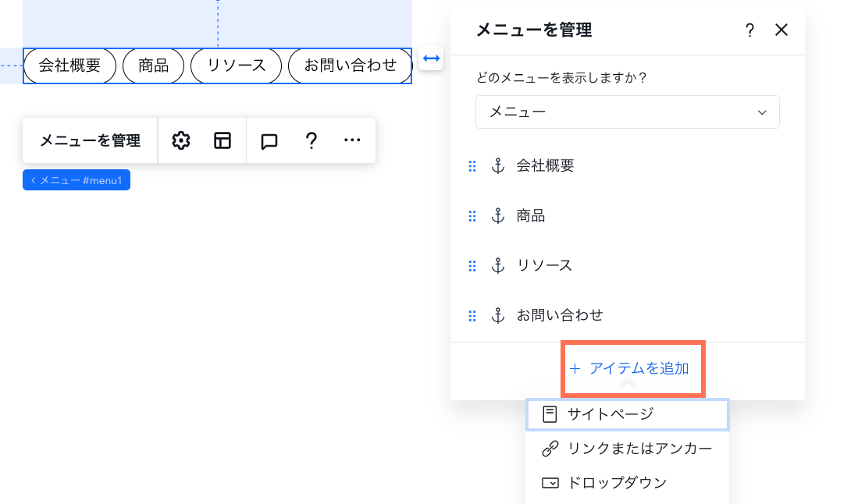This screenshot has height=504, width=865.
Task: Click the アイテムを追加 button
Action: (x=632, y=368)
